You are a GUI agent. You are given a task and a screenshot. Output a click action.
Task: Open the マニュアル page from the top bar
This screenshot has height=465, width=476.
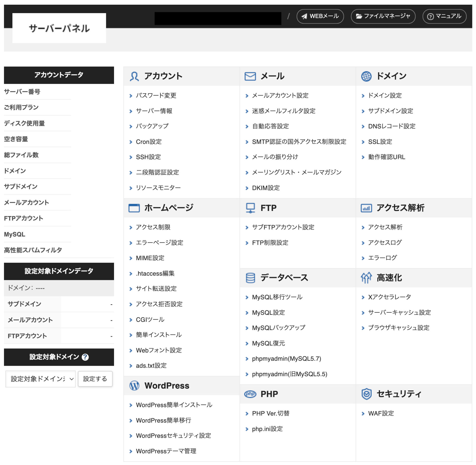pyautogui.click(x=444, y=16)
